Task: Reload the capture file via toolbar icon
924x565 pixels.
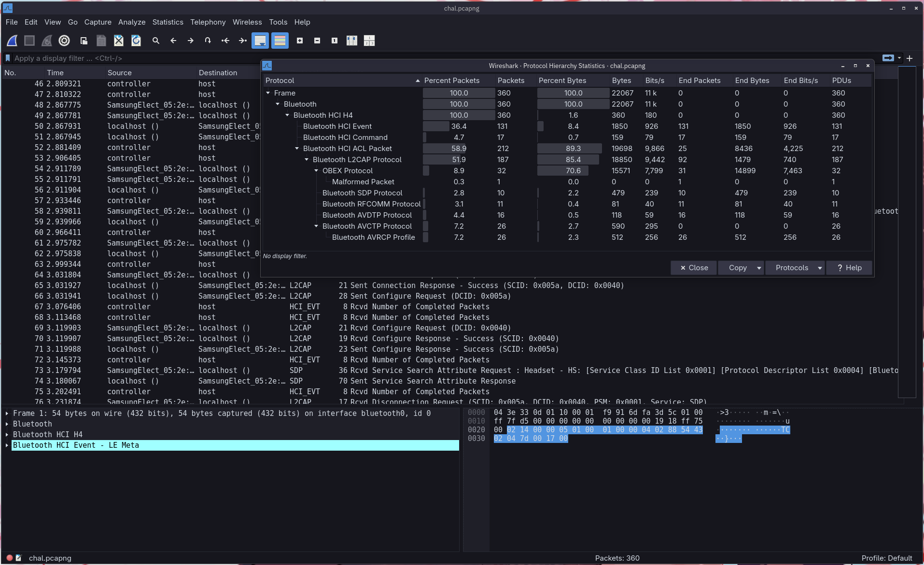Action: 136,41
